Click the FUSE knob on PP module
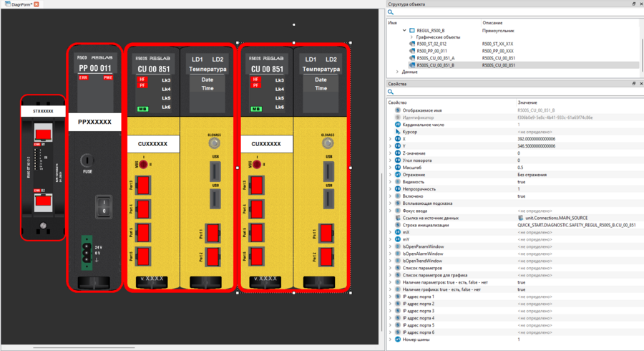This screenshot has width=644, height=351. [87, 161]
